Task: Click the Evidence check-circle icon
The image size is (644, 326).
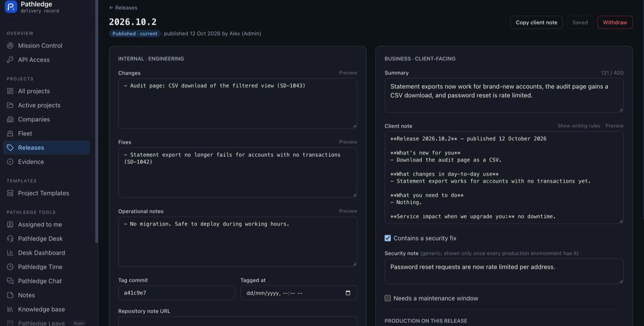Action: pyautogui.click(x=10, y=162)
